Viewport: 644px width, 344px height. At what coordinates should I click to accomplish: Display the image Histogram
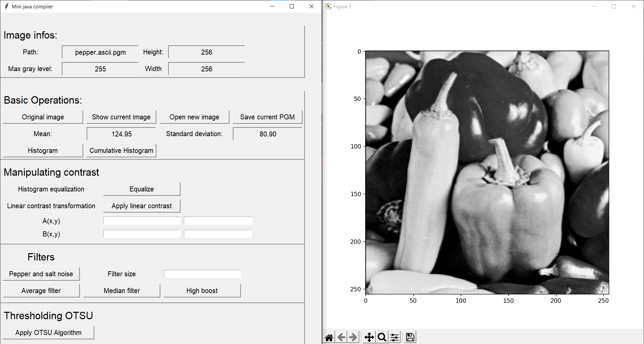(43, 150)
